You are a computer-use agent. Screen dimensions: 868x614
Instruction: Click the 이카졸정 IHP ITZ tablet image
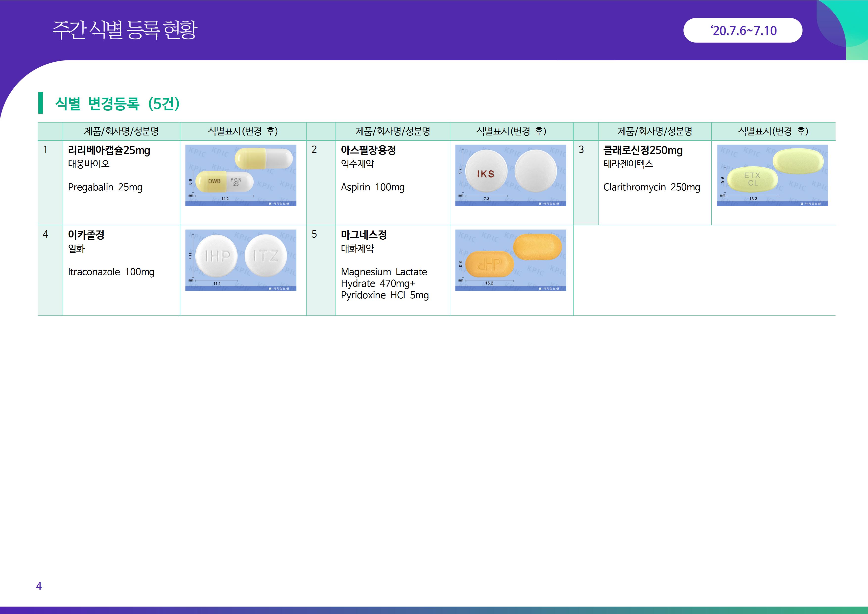point(241,260)
